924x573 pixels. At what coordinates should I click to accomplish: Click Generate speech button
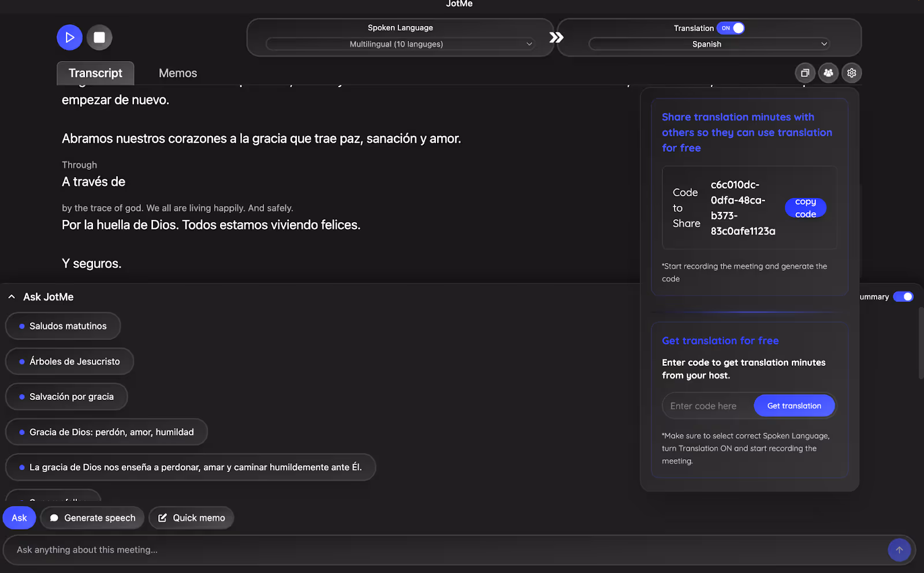click(92, 518)
